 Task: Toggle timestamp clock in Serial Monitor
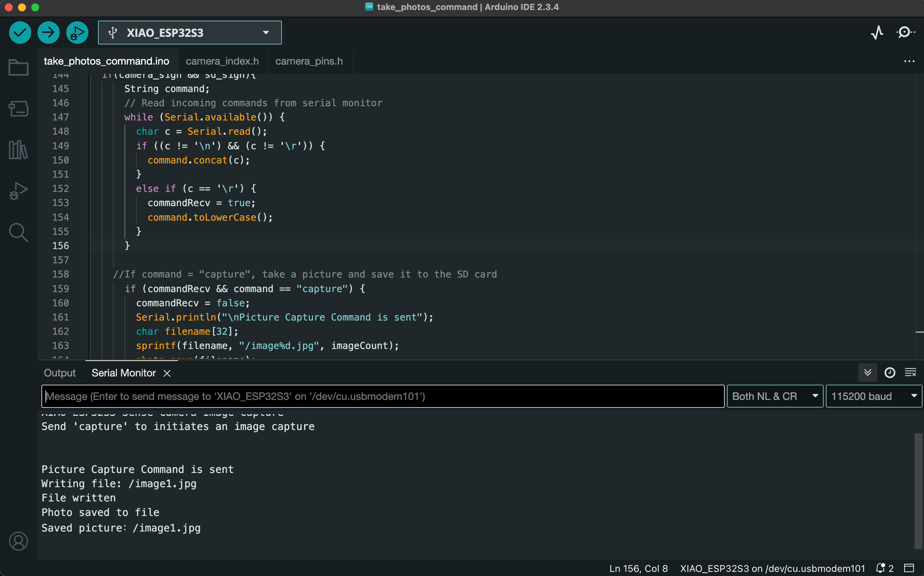pos(889,372)
